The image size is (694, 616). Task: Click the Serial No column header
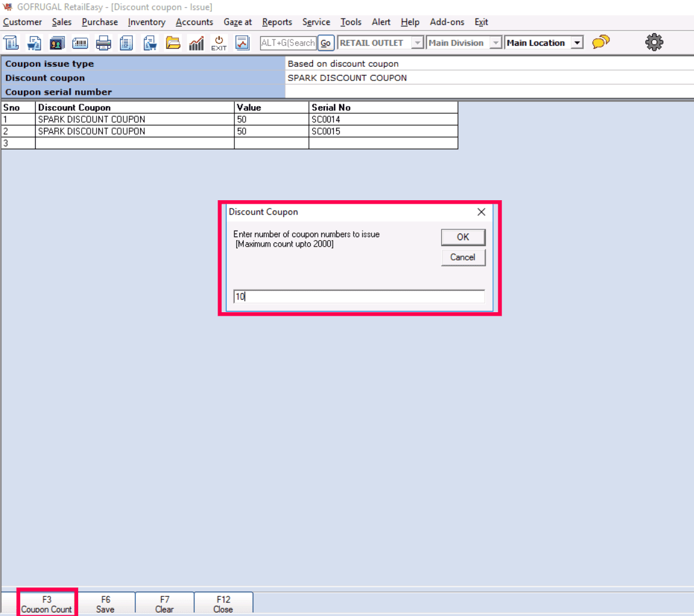pyautogui.click(x=383, y=107)
